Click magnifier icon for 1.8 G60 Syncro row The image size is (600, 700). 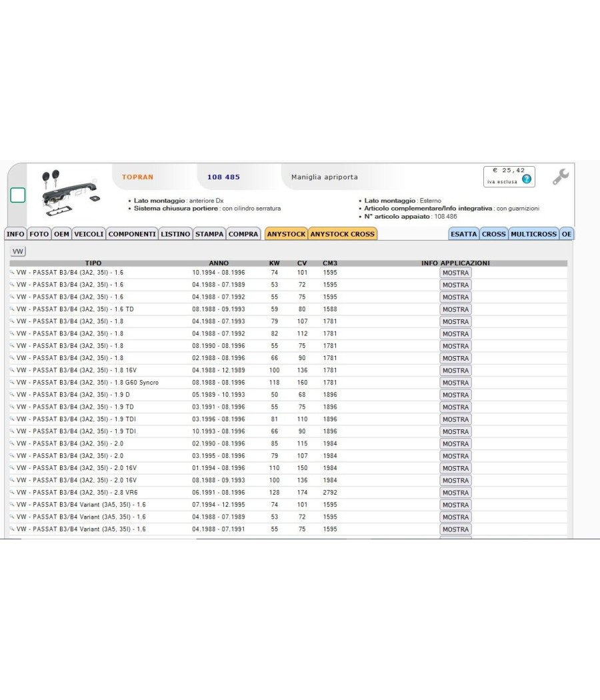click(x=12, y=382)
